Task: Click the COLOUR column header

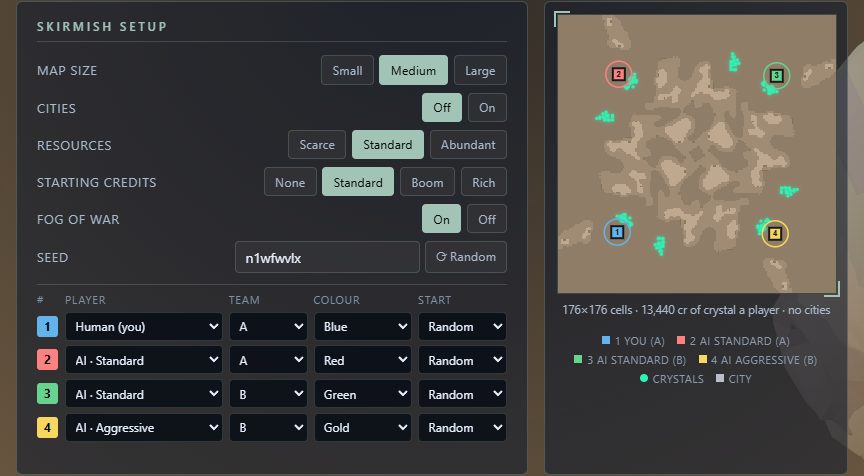Action: (x=337, y=300)
